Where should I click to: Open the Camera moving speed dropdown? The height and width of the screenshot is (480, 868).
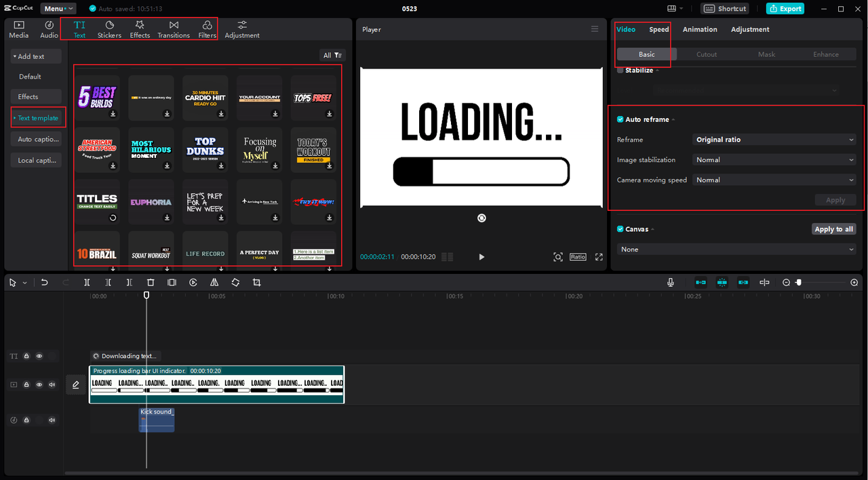pyautogui.click(x=774, y=180)
